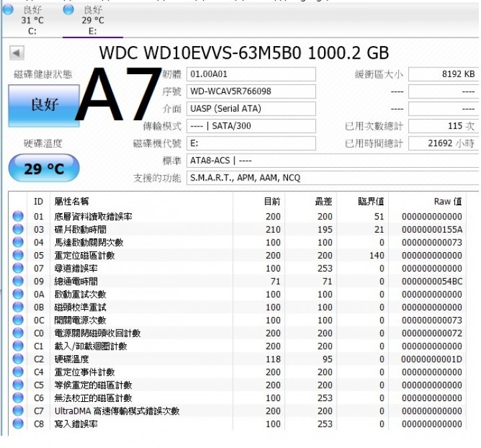Select the 啟動重試次數 attribute row
This screenshot has width=481, height=448.
[x=237, y=294]
